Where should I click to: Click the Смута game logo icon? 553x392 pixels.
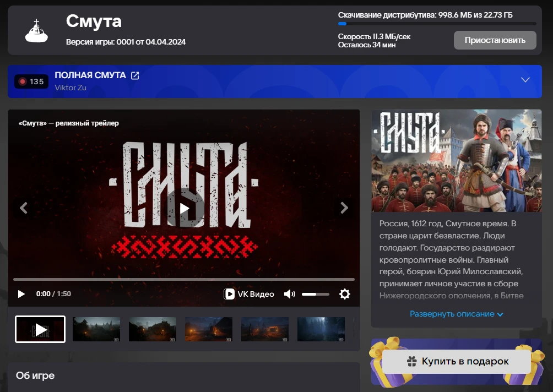pos(36,31)
